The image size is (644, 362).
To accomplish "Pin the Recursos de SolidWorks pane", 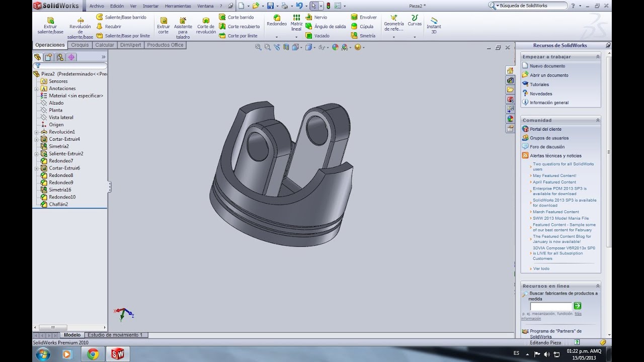I will click(x=608, y=45).
